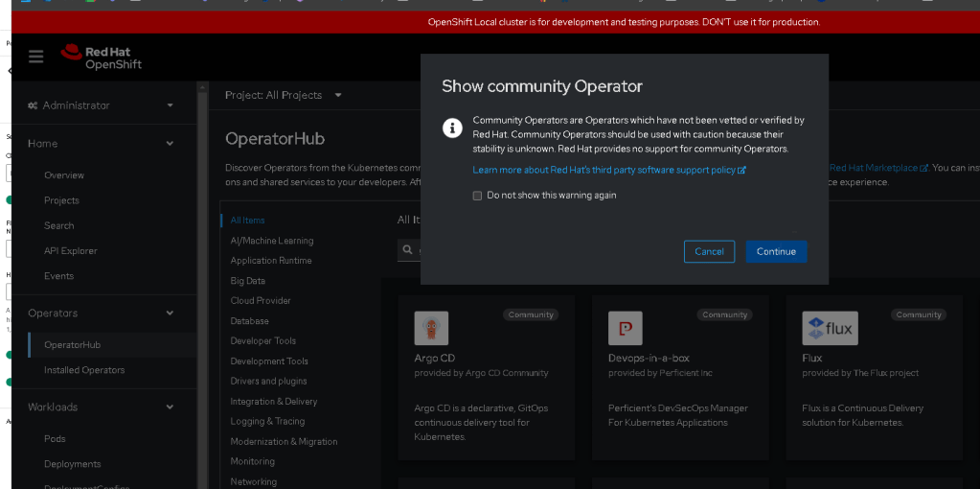Click 'provided by Perficient Inc' text
Screen dimensions: 980x489
[x=660, y=373]
